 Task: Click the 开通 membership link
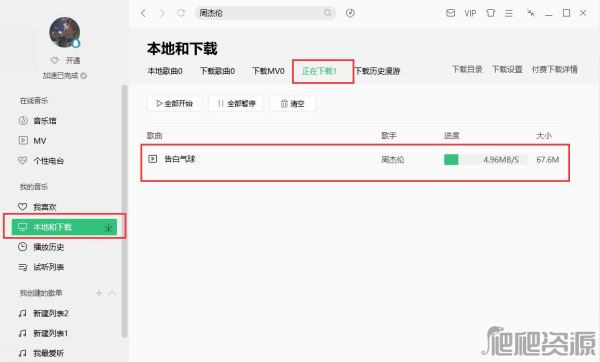click(x=73, y=60)
